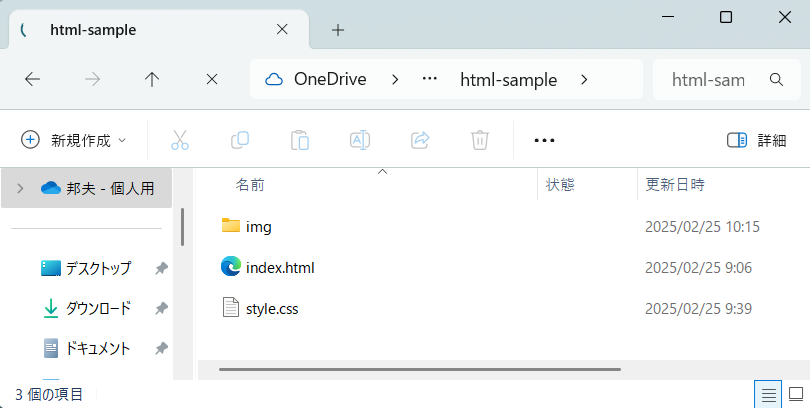Sort files by 更新日時 column header
This screenshot has height=408, width=810.
point(675,185)
